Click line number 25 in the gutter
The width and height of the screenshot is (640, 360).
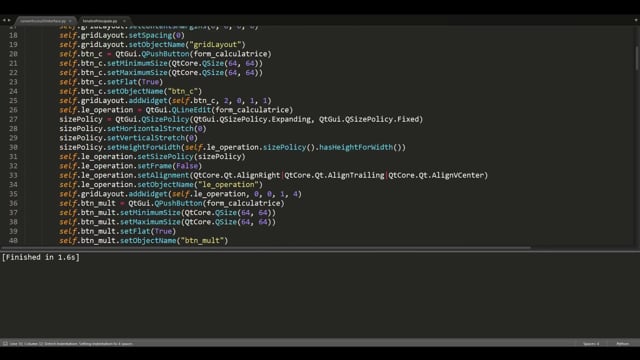[13, 100]
